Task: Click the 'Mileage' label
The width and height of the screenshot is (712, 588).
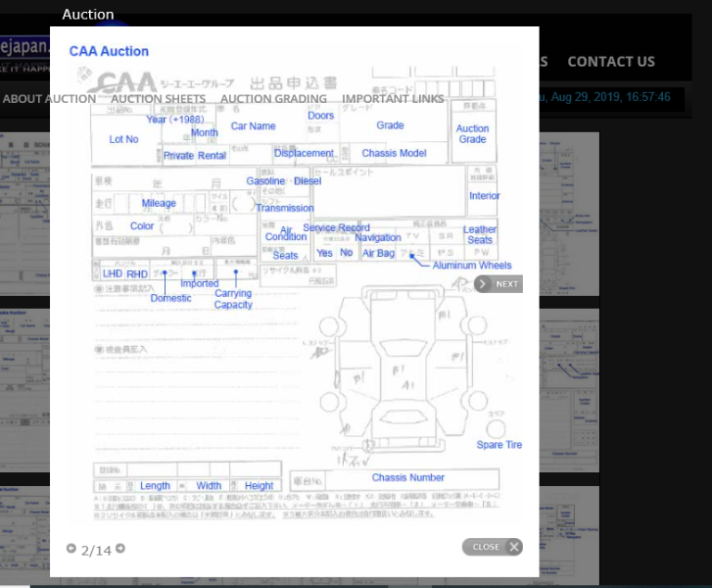Action: point(159,203)
